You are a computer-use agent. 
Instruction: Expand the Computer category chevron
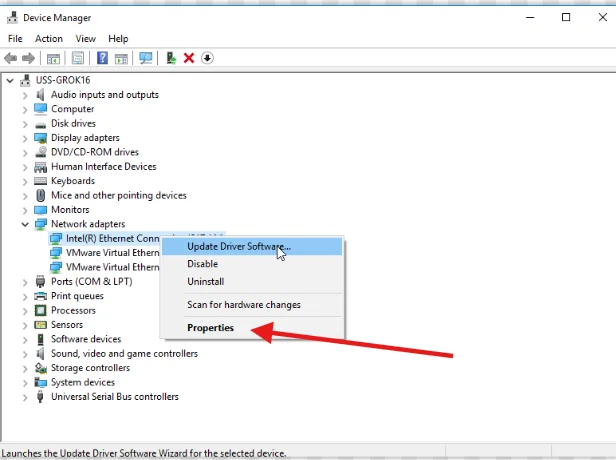[x=25, y=110]
